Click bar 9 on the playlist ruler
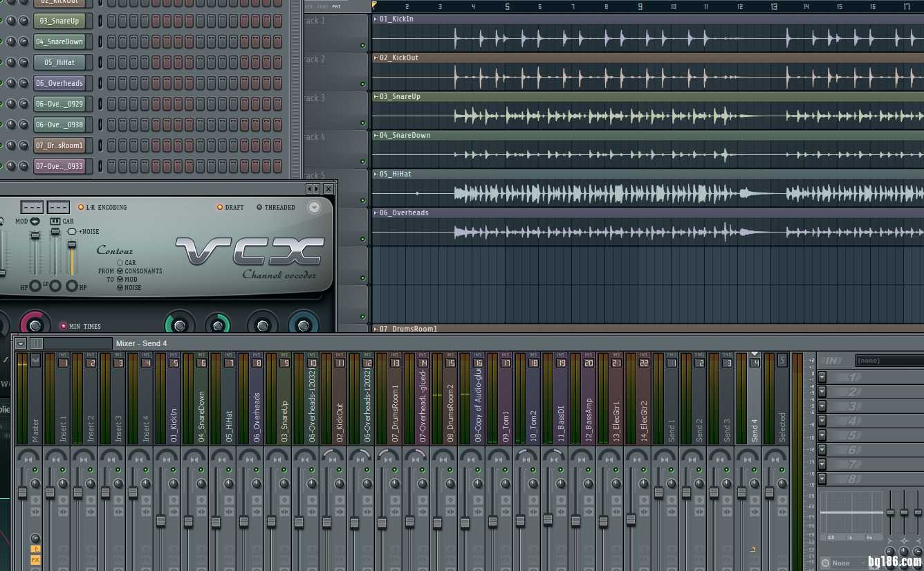 click(x=640, y=7)
